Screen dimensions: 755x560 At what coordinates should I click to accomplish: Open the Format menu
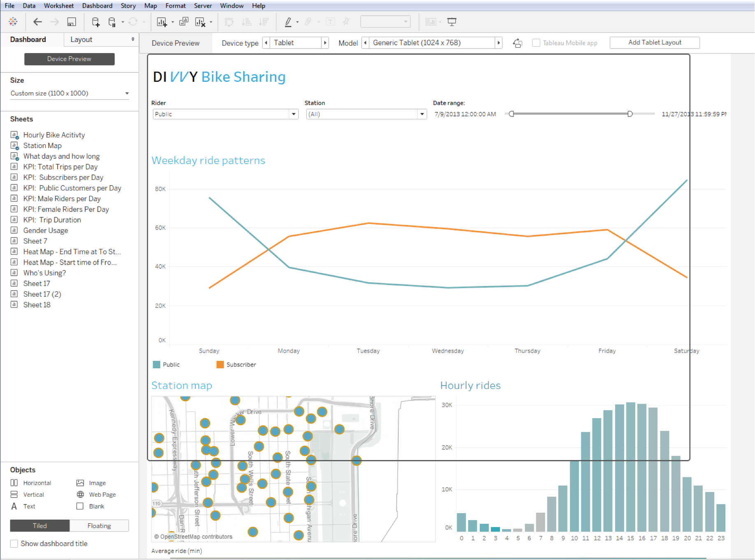point(176,6)
